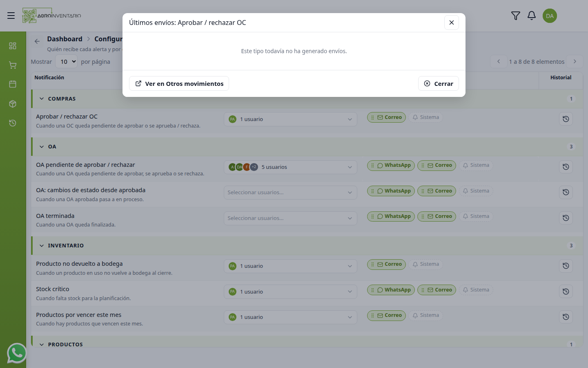View history for Aprobar / rechazar OC
This screenshot has height=368, width=588.
566,119
